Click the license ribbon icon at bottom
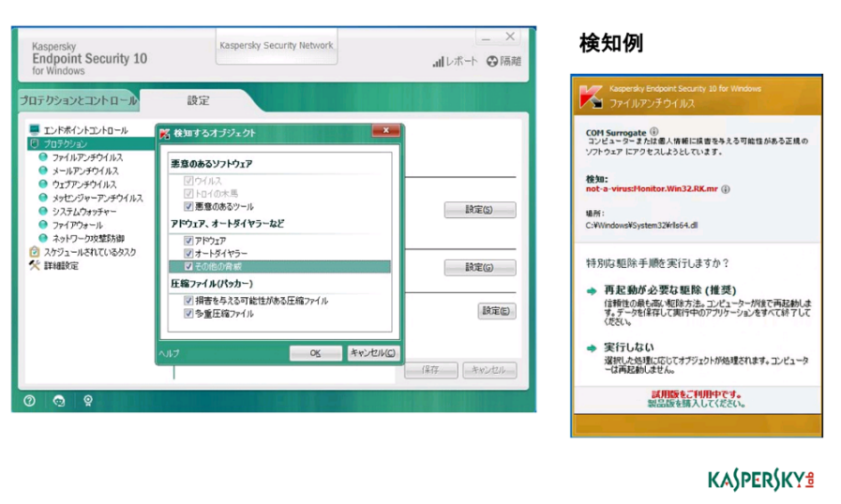Image resolution: width=841 pixels, height=504 pixels. point(88,401)
